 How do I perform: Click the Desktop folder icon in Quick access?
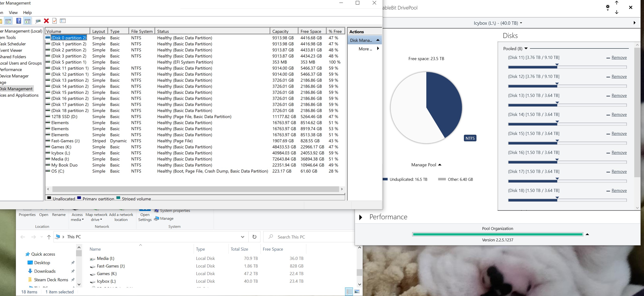[x=30, y=263]
